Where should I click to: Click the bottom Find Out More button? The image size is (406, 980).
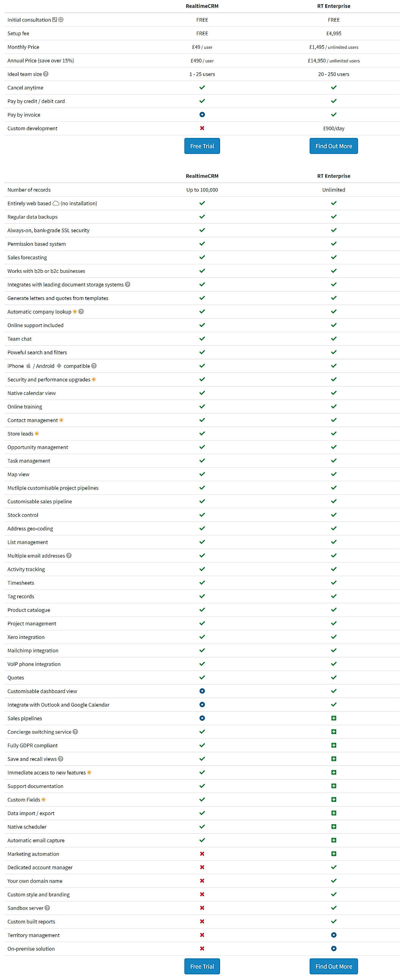coord(334,966)
